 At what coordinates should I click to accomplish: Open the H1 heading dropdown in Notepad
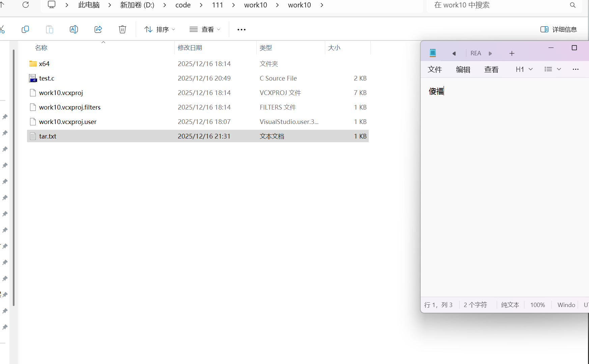click(x=524, y=69)
